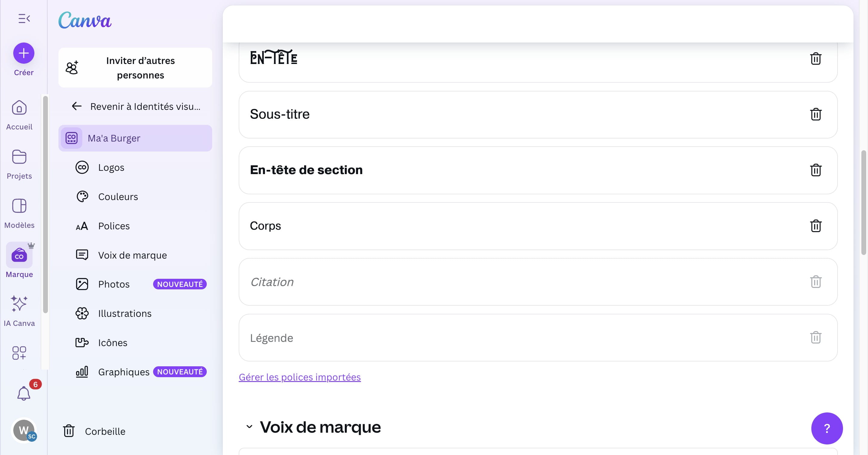
Task: Open the Photos section marked Nouveauté
Action: pos(114,284)
